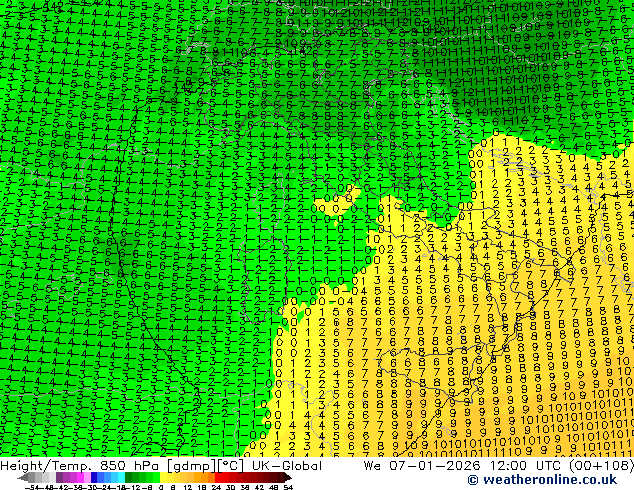
Task: Click the '(00+108)' forecast hour text
Action: [x=602, y=465]
